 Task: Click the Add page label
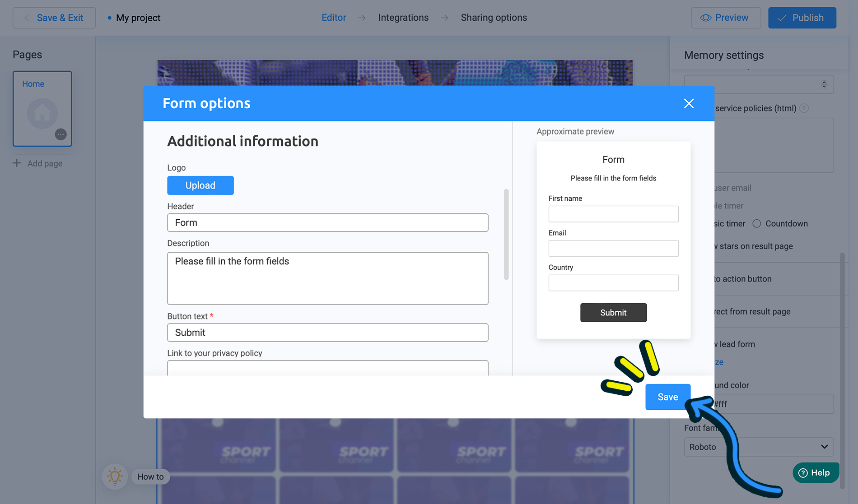coord(45,163)
